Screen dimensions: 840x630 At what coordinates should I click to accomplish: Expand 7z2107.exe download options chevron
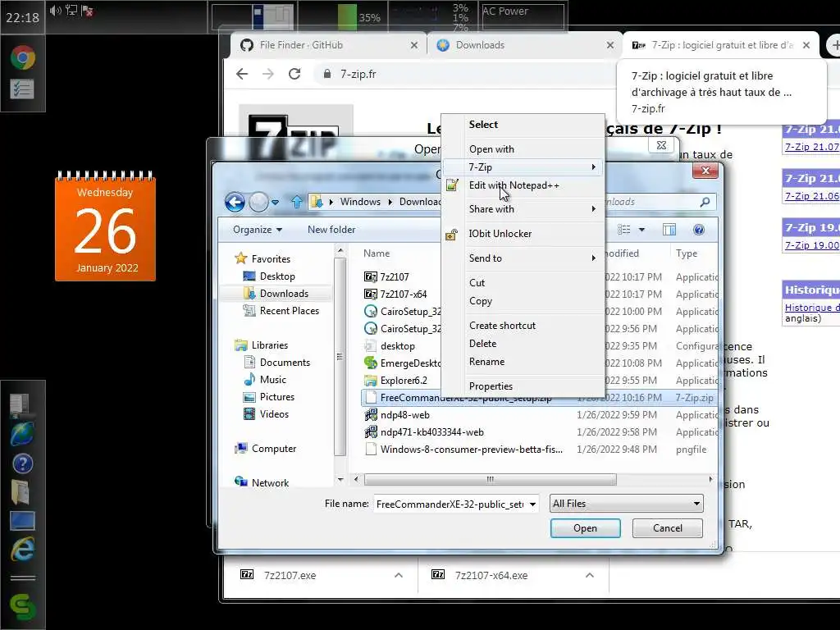point(399,575)
